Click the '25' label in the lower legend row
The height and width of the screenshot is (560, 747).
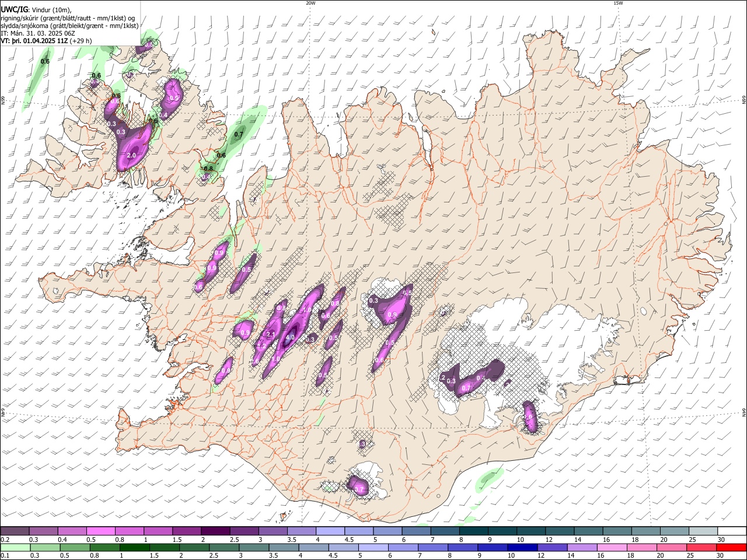[690, 556]
